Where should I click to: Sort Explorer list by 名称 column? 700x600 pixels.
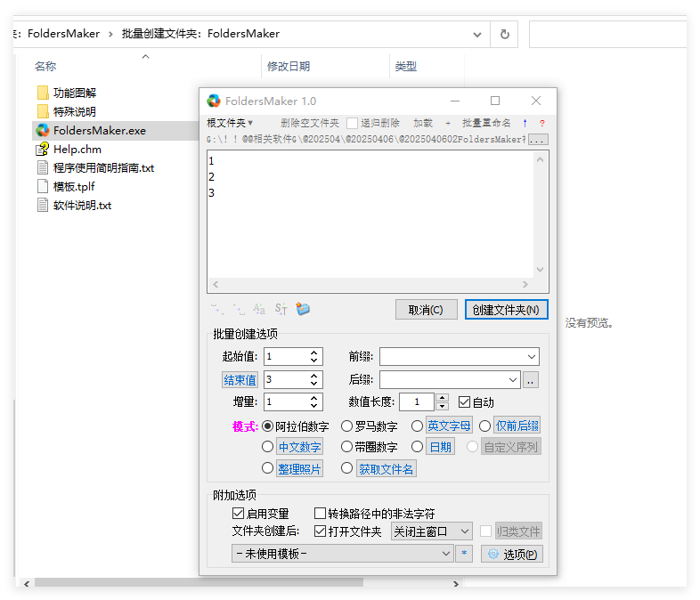click(x=45, y=67)
